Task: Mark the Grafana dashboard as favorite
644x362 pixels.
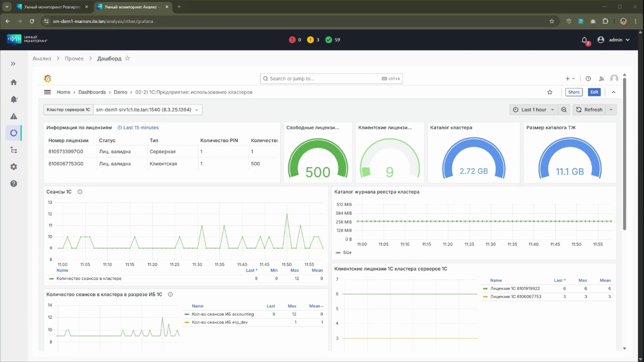Action: tap(550, 92)
